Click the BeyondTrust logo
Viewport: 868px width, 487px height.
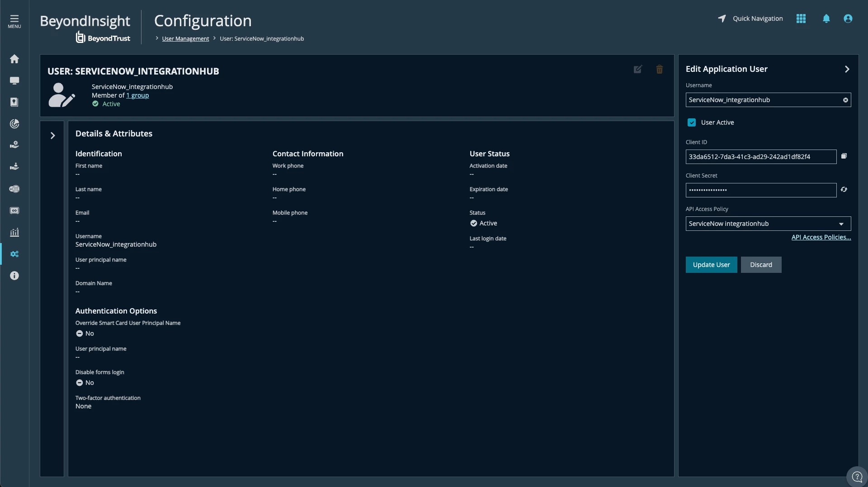point(104,37)
